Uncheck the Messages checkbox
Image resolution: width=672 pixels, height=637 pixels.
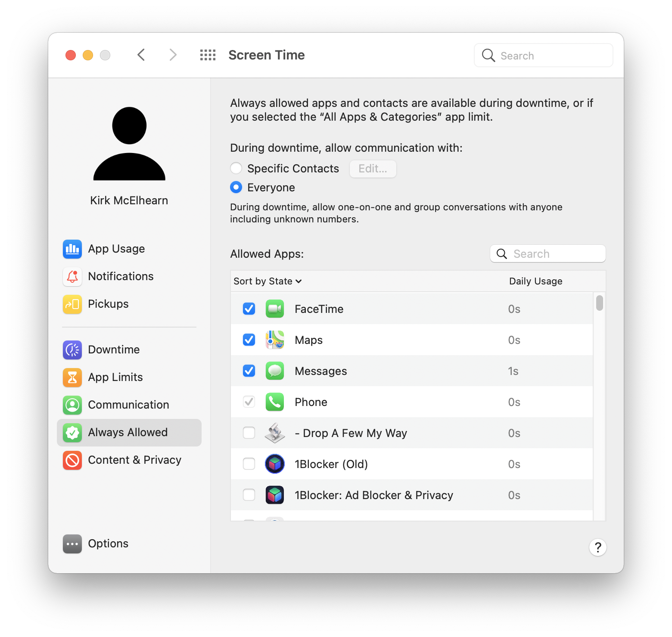249,371
